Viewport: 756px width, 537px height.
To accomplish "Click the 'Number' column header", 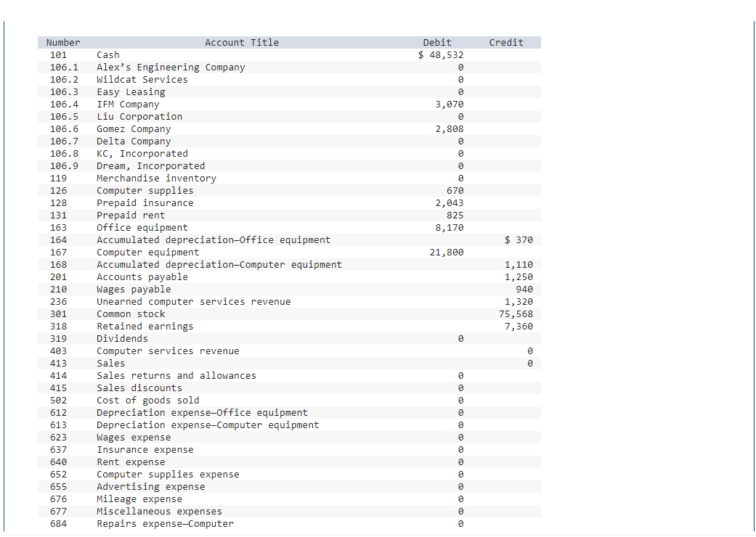I will point(63,42).
